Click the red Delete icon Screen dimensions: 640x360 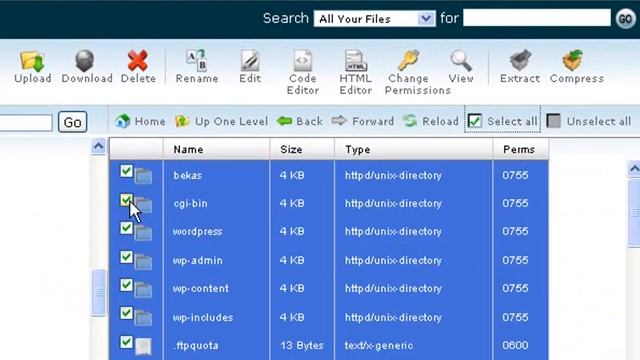[x=138, y=61]
